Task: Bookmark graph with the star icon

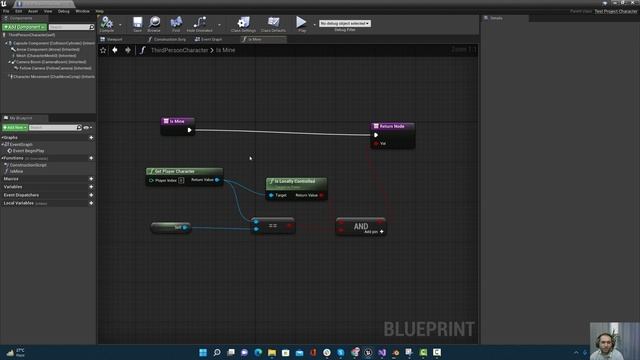Action: click(103, 50)
